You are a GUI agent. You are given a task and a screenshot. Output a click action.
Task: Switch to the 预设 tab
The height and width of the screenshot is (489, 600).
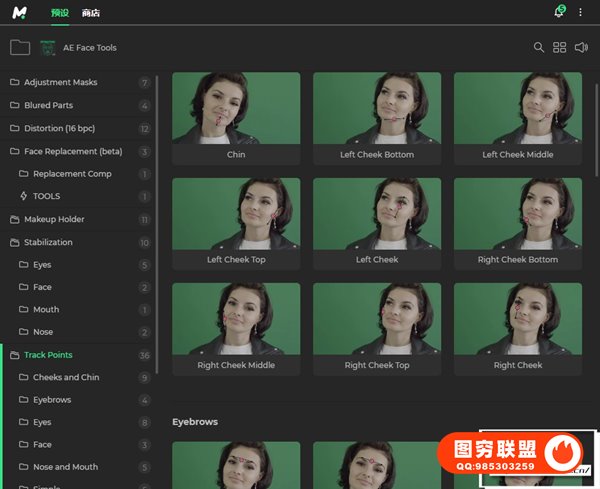click(59, 13)
